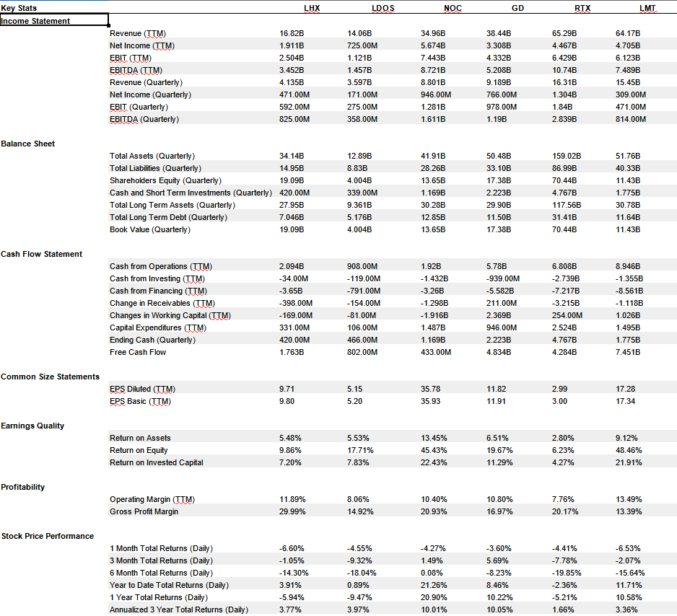Screen dimensions: 677x616
Task: Select the GD column header
Action: point(517,8)
